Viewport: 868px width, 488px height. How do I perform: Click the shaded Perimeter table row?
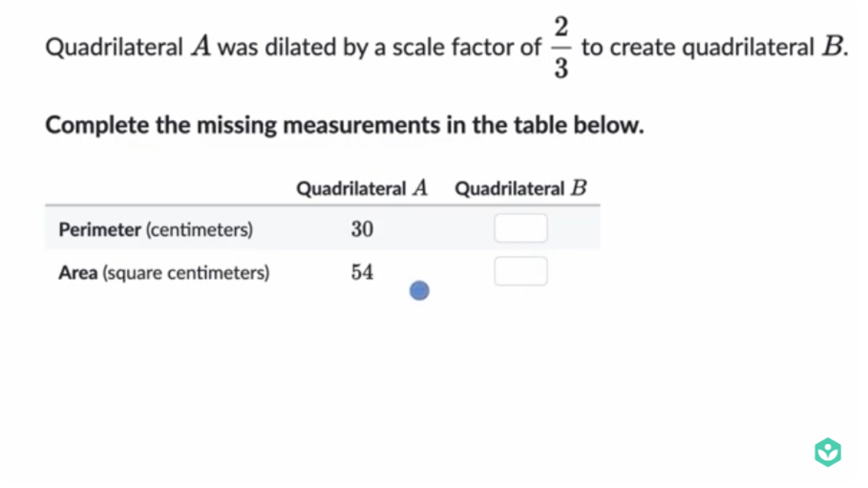coord(322,230)
